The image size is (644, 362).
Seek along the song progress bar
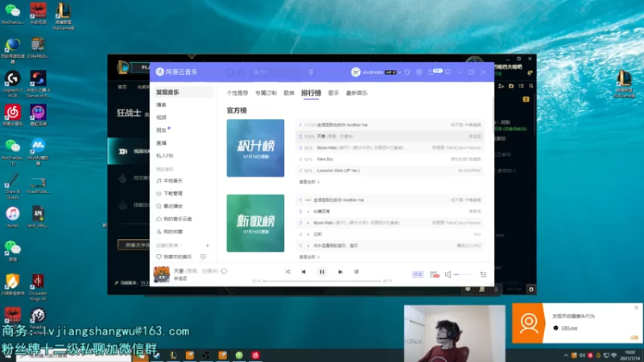[322, 281]
